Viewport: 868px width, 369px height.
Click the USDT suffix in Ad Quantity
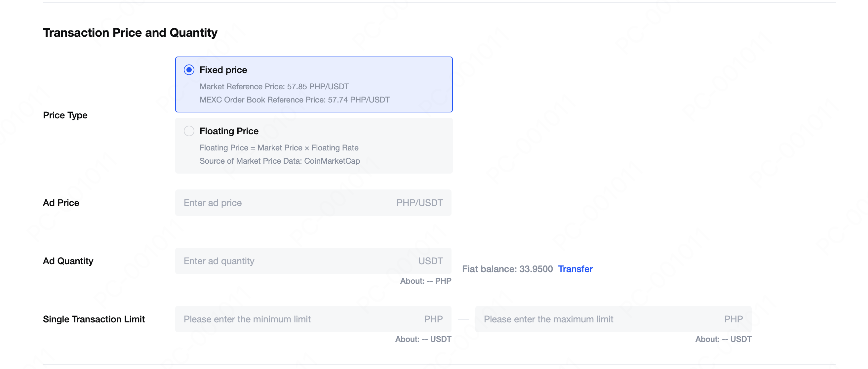pyautogui.click(x=430, y=261)
